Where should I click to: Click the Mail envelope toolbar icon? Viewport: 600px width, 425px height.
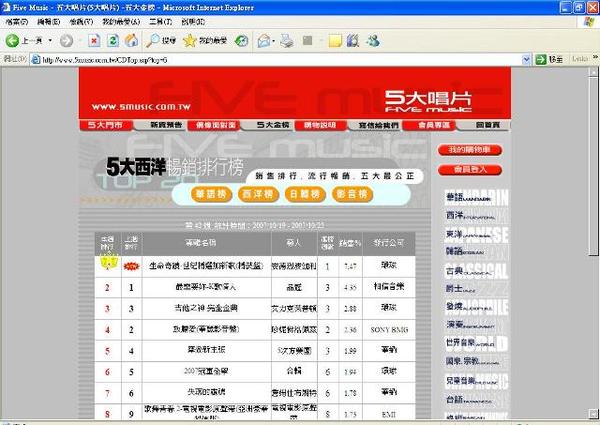(264, 41)
